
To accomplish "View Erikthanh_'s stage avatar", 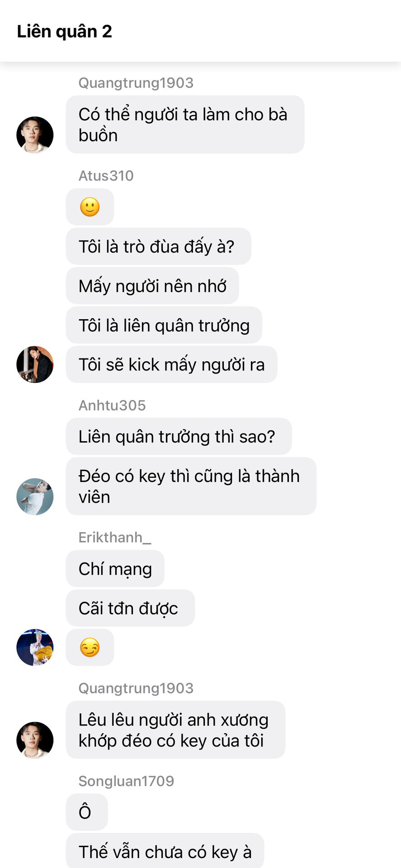I will click(35, 647).
